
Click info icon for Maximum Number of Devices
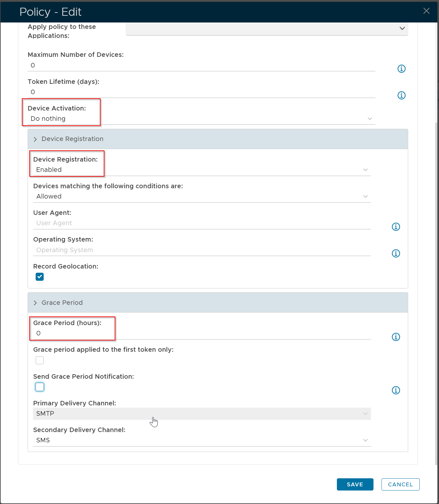click(401, 69)
